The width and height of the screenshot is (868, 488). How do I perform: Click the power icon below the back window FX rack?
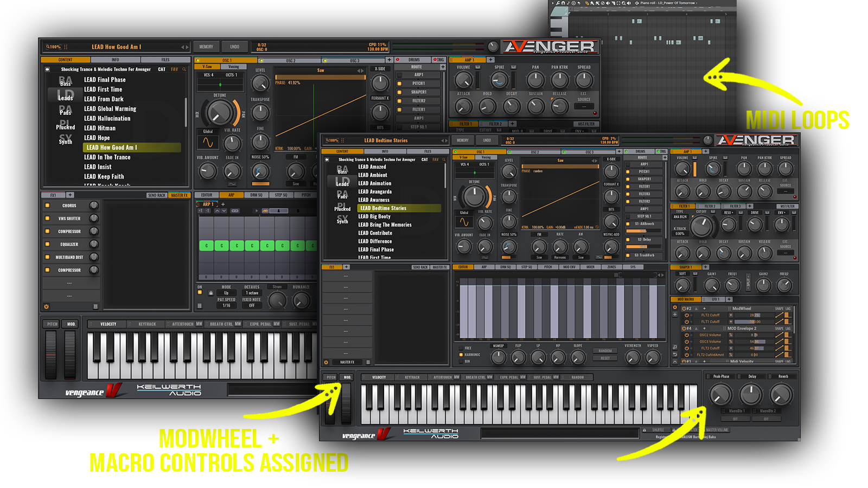[46, 306]
